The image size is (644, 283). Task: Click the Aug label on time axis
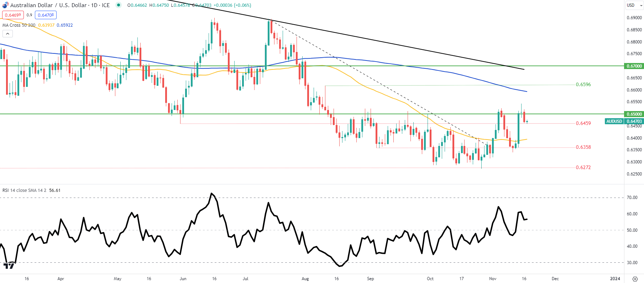click(305, 279)
